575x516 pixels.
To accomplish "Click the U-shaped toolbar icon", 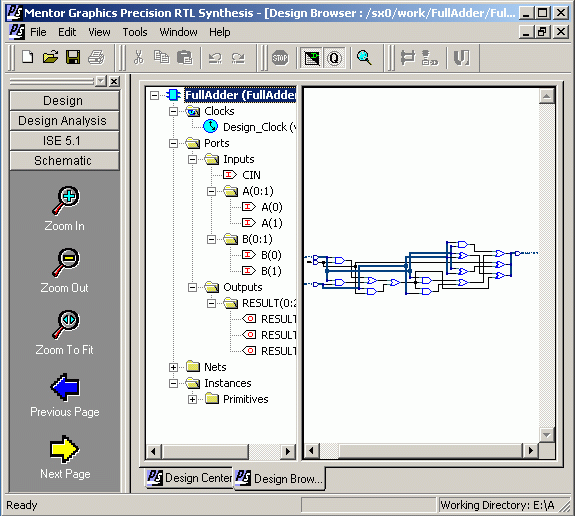I will 461,58.
